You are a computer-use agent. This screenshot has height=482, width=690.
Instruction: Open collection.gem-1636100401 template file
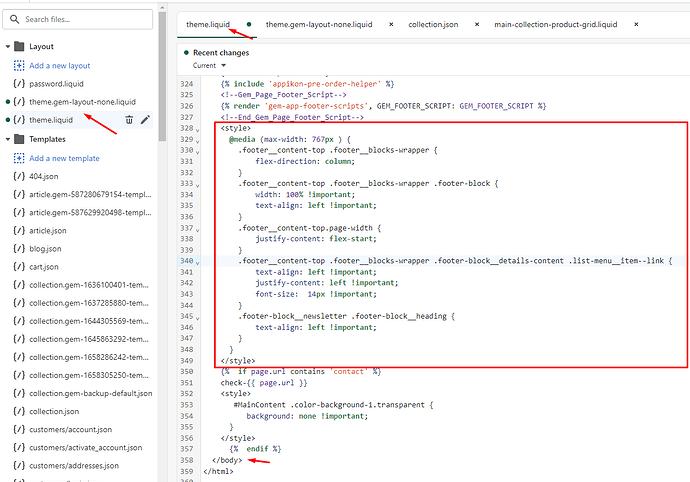(x=89, y=285)
